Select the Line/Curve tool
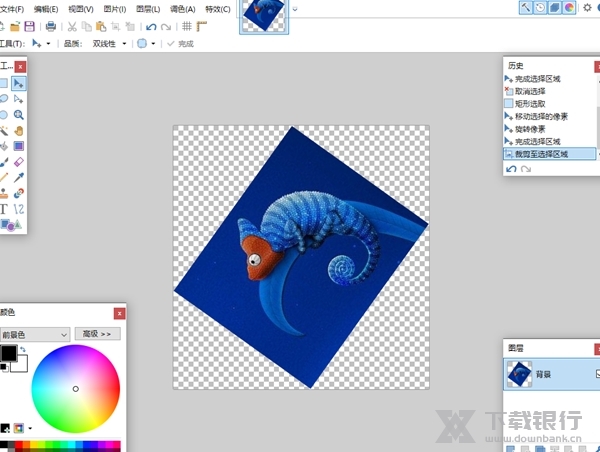 tap(18, 209)
